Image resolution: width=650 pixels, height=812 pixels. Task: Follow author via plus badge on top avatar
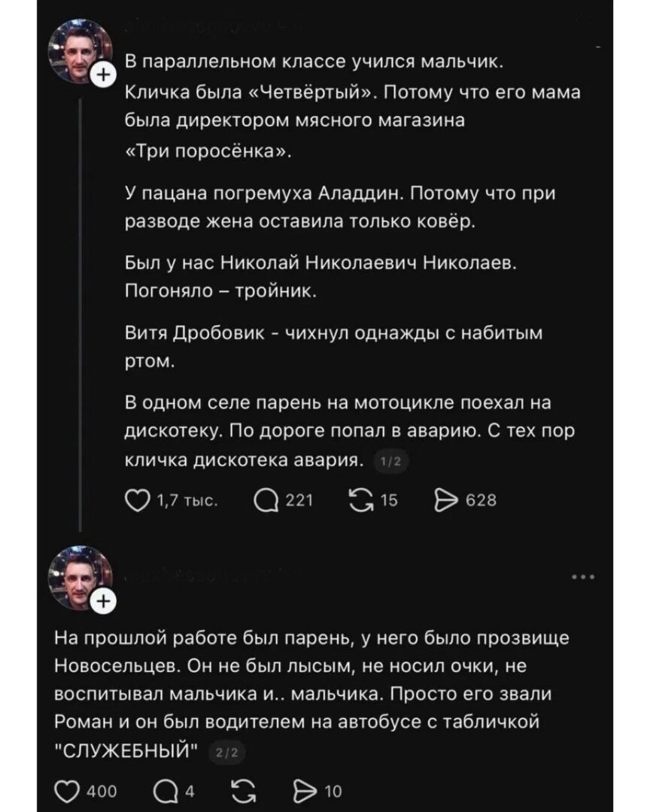point(103,76)
